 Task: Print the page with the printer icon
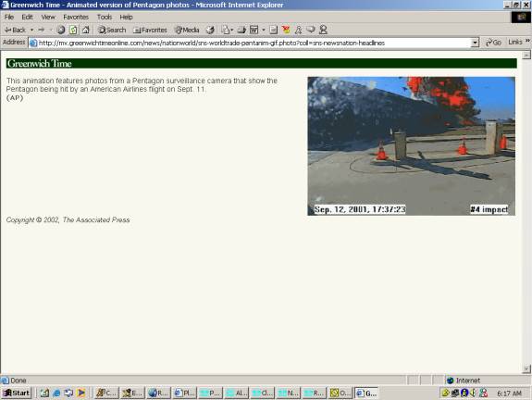241,30
